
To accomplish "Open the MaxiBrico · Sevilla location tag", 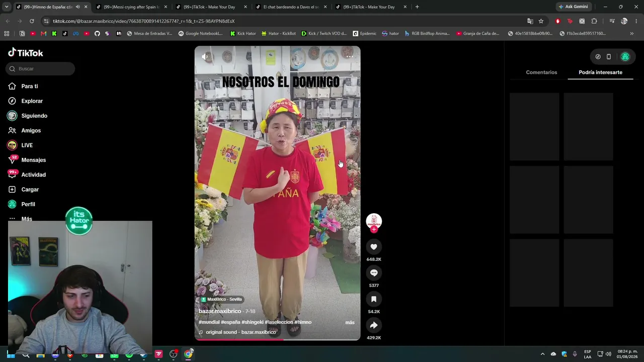I will 221,299.
